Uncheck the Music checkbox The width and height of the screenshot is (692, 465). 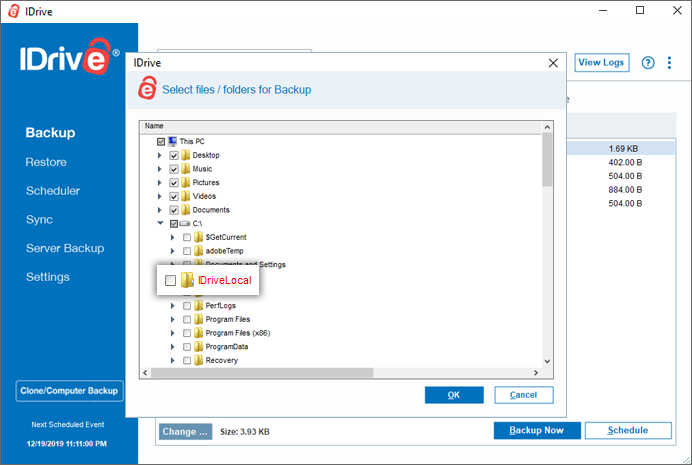coord(174,169)
